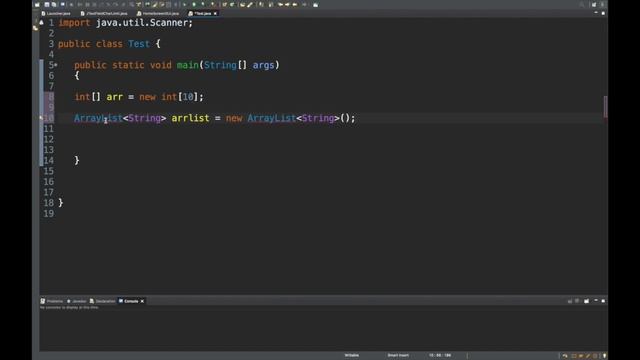Collapse the main method fold marker on line 5
This screenshot has height=360, width=640.
pyautogui.click(x=56, y=65)
